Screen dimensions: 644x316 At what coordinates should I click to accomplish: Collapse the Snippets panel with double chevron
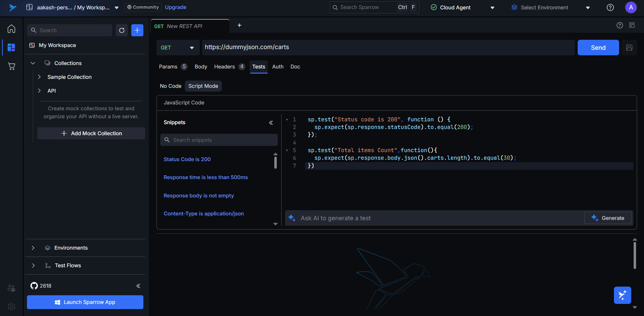(271, 123)
